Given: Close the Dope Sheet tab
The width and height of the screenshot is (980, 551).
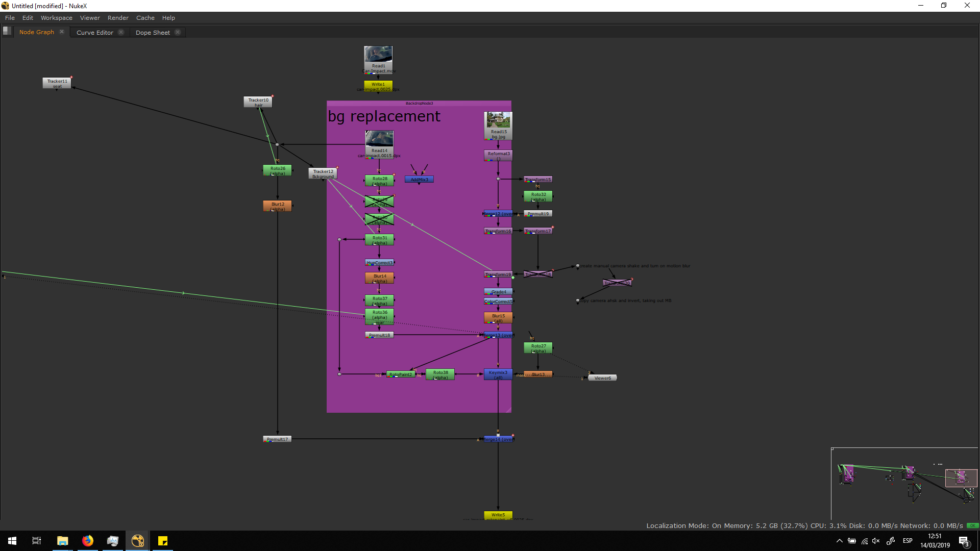Looking at the screenshot, I should tap(178, 32).
